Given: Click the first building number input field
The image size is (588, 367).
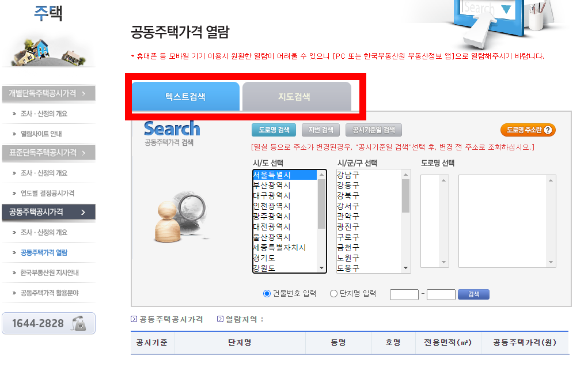Looking at the screenshot, I should (x=404, y=294).
